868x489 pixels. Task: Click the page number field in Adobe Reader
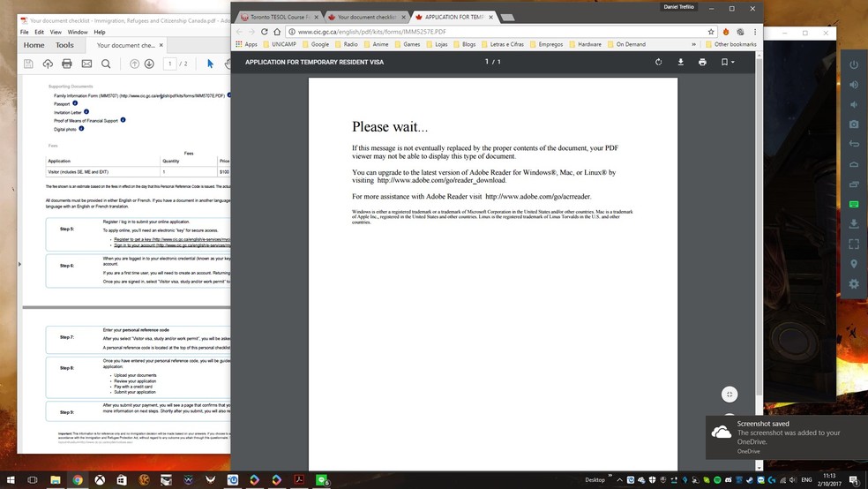[170, 64]
